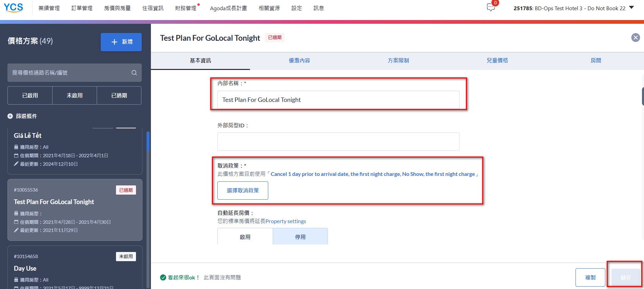Switch to the 基本資訊 tab
The height and width of the screenshot is (289, 644).
pyautogui.click(x=200, y=60)
